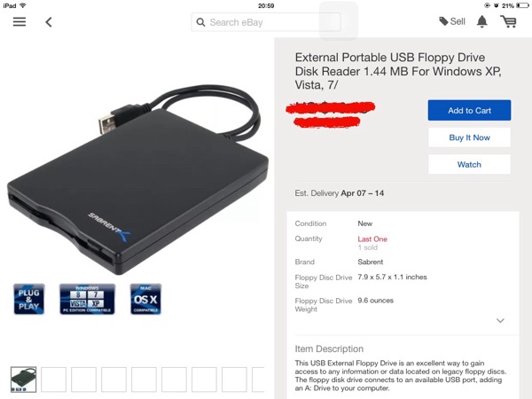532x399 pixels.
Task: Click Buy It Now
Action: (469, 137)
